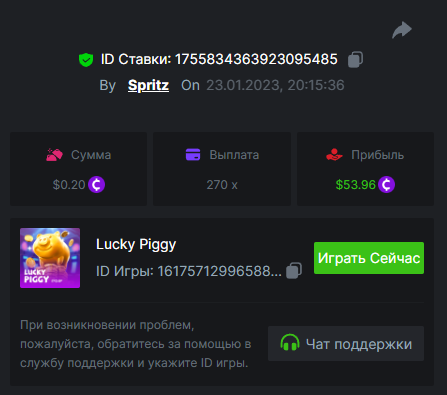The height and width of the screenshot is (395, 447).
Task: Click the purple Выплата wallet icon
Action: point(193,155)
